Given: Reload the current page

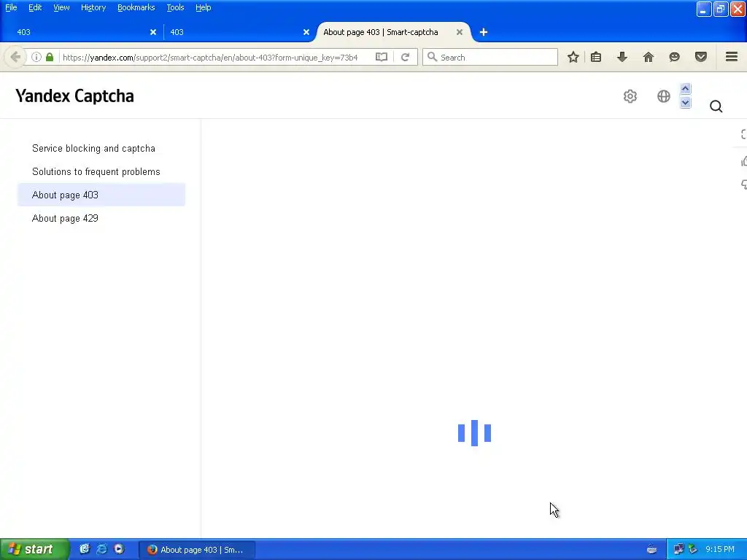Looking at the screenshot, I should click(406, 57).
